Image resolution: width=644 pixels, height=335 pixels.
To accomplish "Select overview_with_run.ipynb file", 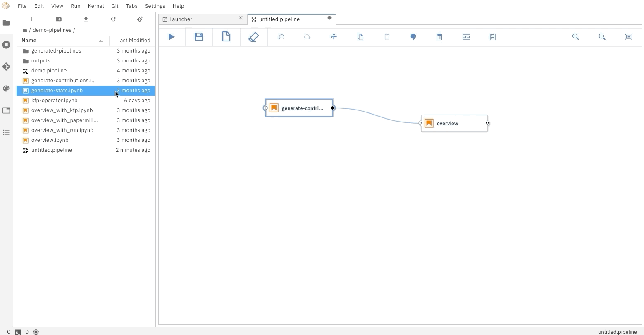I will click(x=86, y=130).
